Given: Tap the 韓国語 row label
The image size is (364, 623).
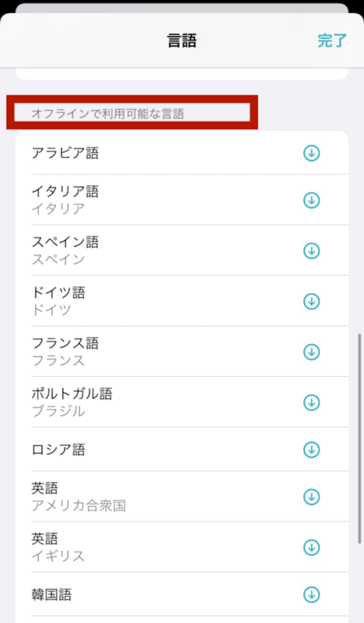Looking at the screenshot, I should (x=51, y=594).
